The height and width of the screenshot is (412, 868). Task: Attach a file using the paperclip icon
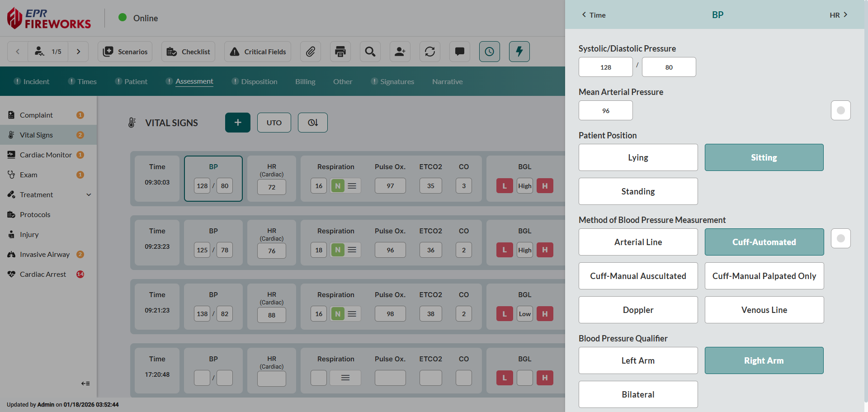311,52
